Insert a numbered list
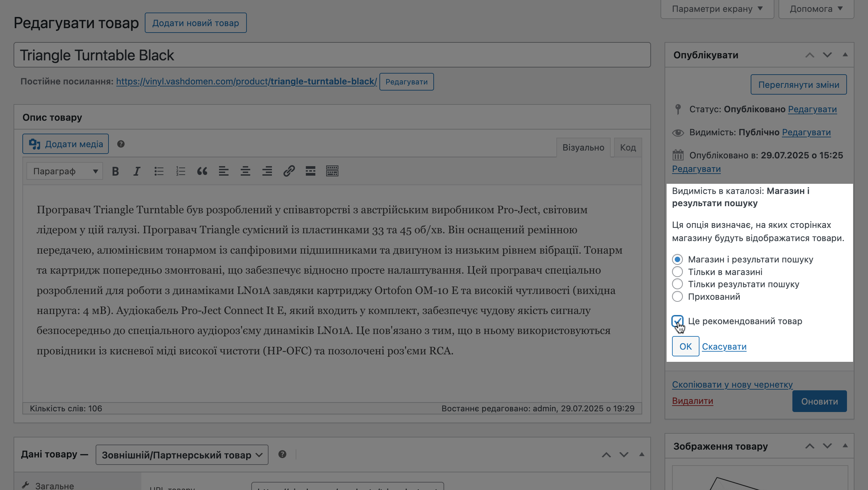The height and width of the screenshot is (490, 868). pos(180,171)
